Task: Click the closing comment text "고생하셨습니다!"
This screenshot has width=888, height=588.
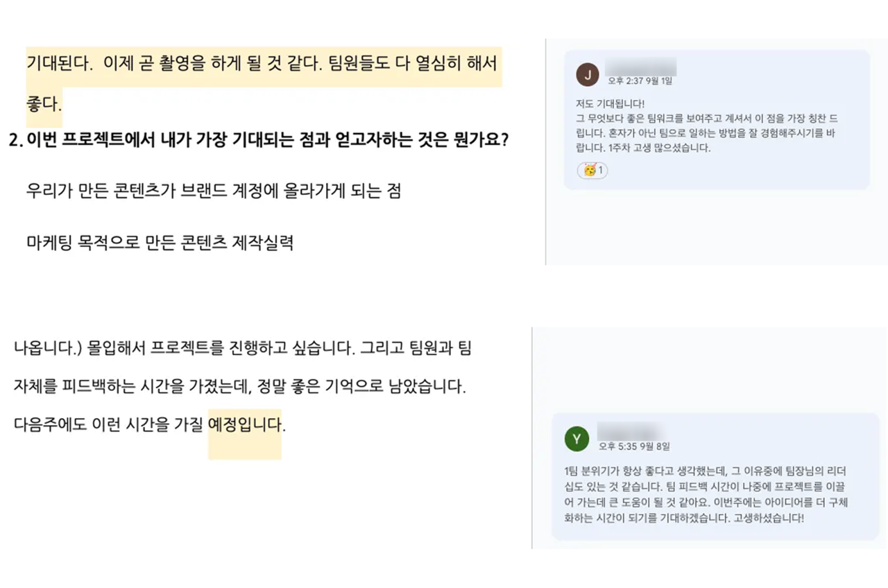Action: pos(767,518)
